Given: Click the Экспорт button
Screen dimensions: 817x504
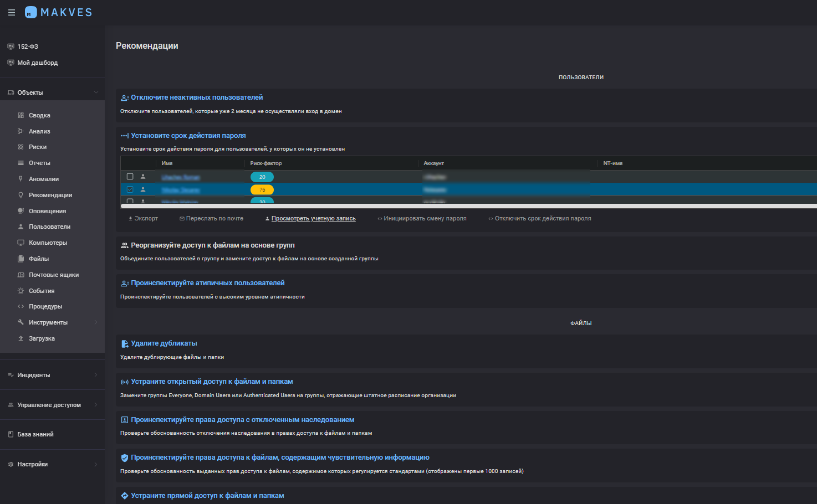Looking at the screenshot, I should (x=143, y=219).
